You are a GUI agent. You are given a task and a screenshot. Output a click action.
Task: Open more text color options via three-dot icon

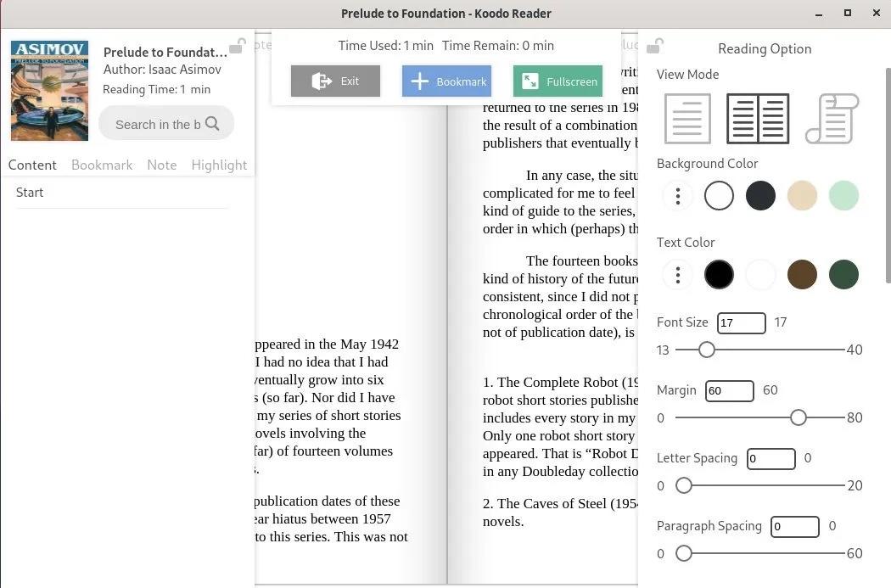(x=678, y=274)
